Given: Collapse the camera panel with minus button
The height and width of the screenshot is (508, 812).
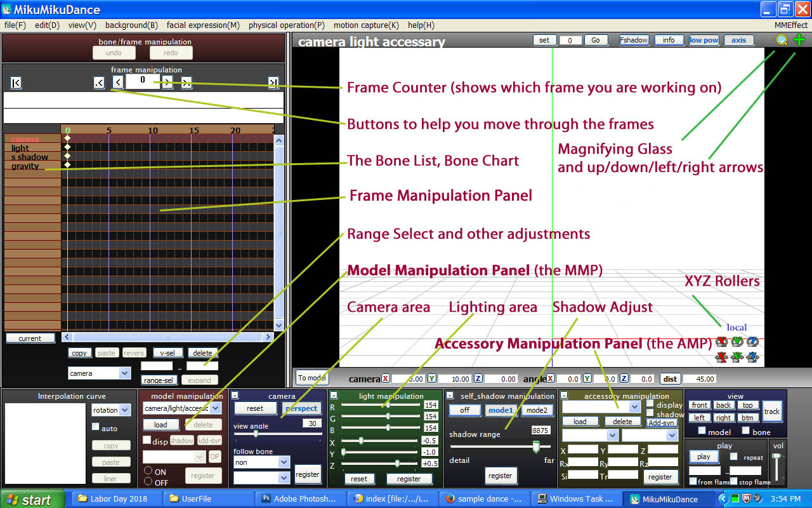Looking at the screenshot, I should [x=236, y=396].
